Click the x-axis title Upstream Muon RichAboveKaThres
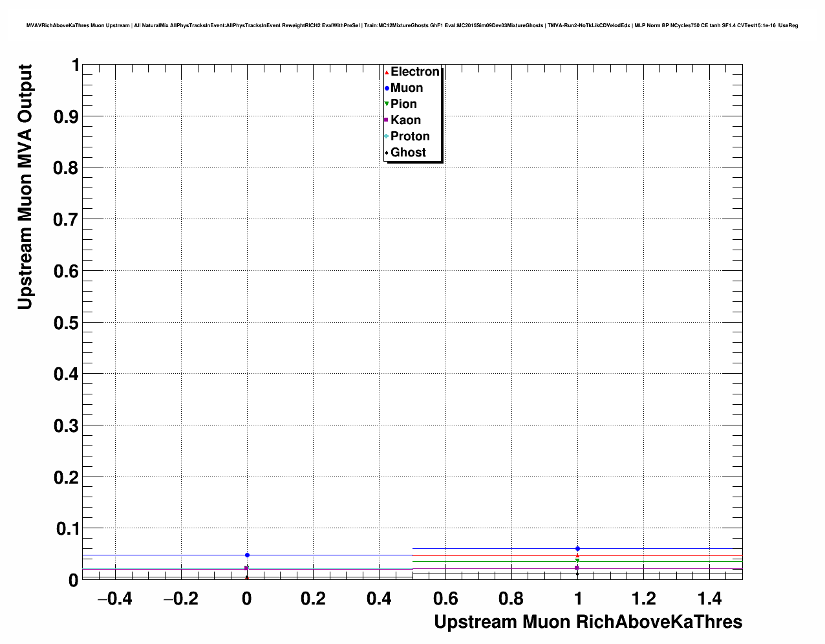The height and width of the screenshot is (644, 825). 588,622
